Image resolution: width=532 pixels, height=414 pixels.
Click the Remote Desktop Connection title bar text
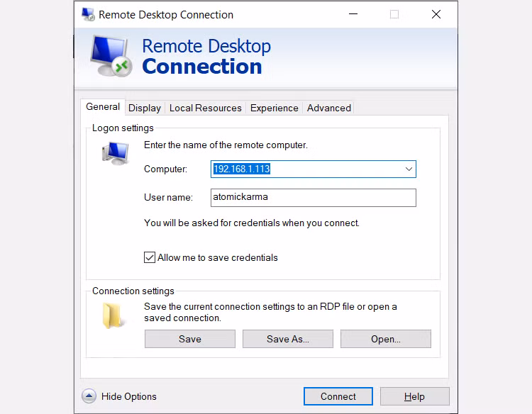point(166,15)
